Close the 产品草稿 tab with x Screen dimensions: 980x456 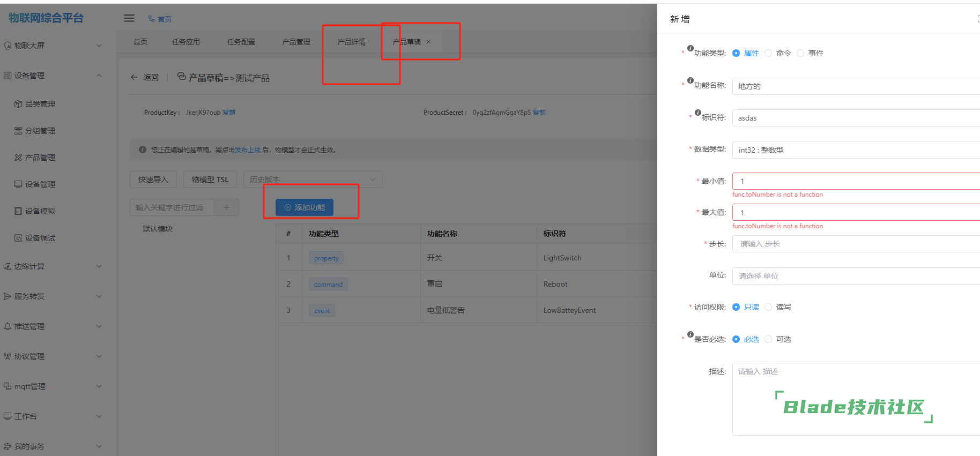pyautogui.click(x=428, y=42)
